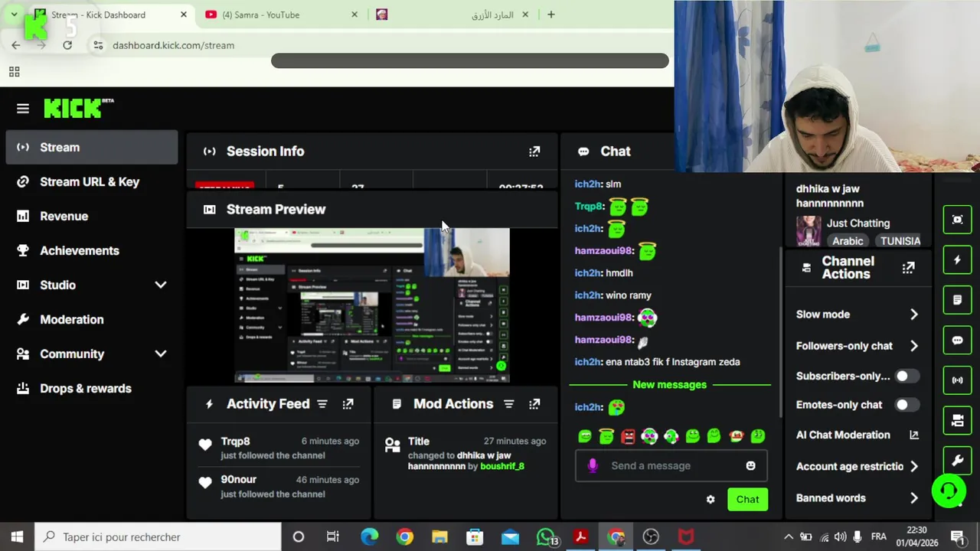Pop out the Mod Actions panel
The height and width of the screenshot is (551, 980).
534,404
